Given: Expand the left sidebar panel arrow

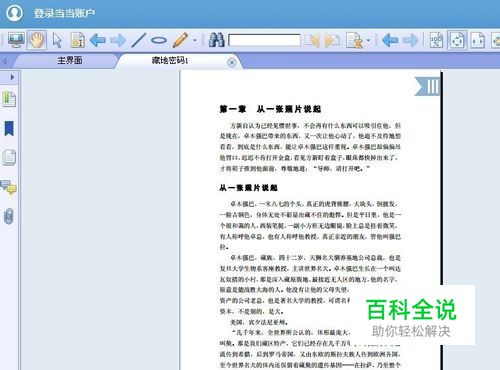Looking at the screenshot, I should tap(12, 77).
